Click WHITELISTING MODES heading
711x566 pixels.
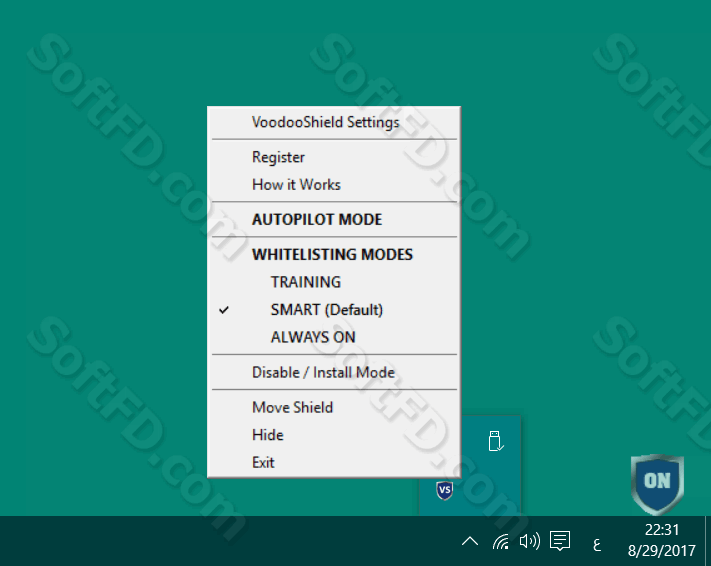pyautogui.click(x=334, y=254)
